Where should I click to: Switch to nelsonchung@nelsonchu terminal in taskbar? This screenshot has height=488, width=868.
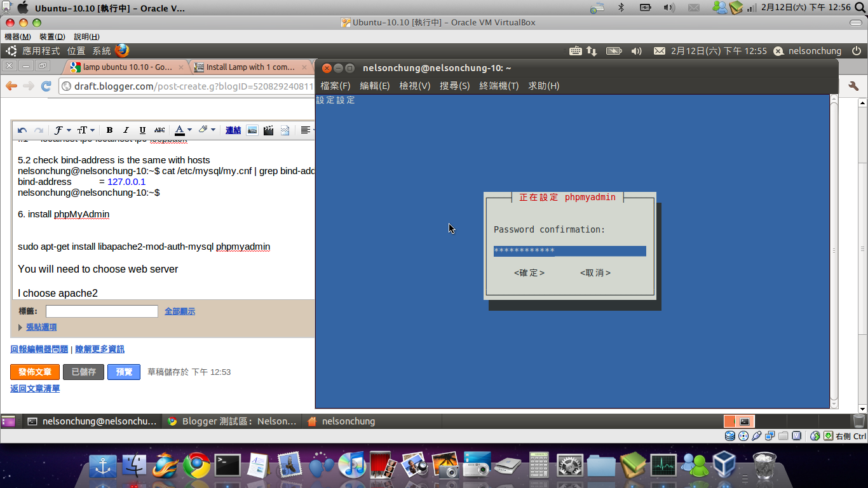pyautogui.click(x=93, y=421)
